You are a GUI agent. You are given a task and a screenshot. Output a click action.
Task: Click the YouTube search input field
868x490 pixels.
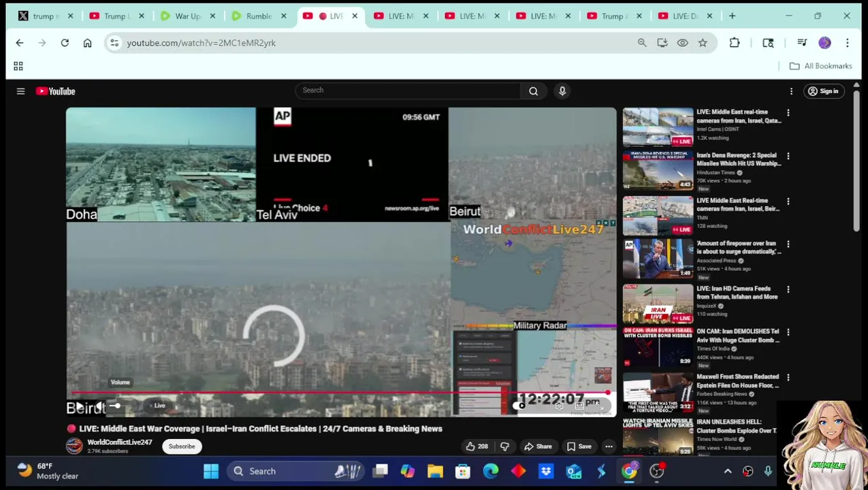pos(408,91)
